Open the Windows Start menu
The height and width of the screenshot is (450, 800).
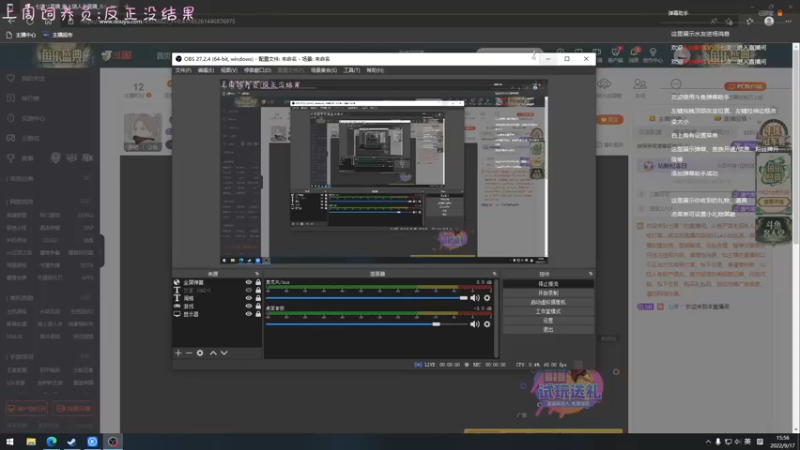pos(10,441)
